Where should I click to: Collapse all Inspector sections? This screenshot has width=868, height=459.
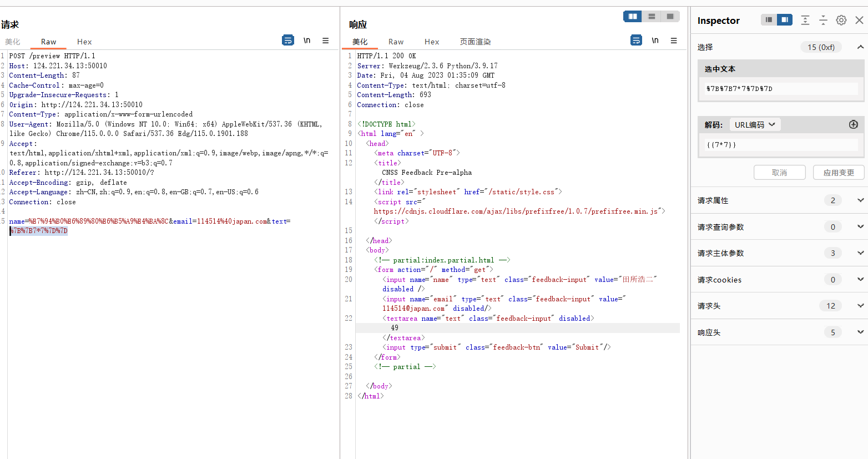(x=823, y=20)
